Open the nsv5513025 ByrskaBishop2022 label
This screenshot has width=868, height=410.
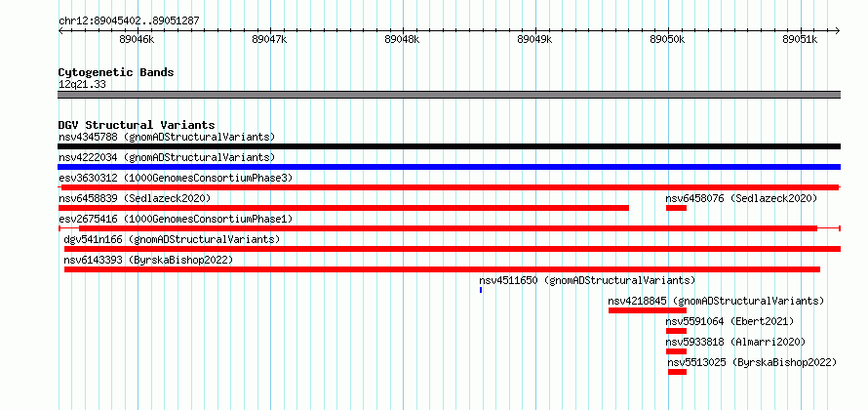tap(752, 362)
